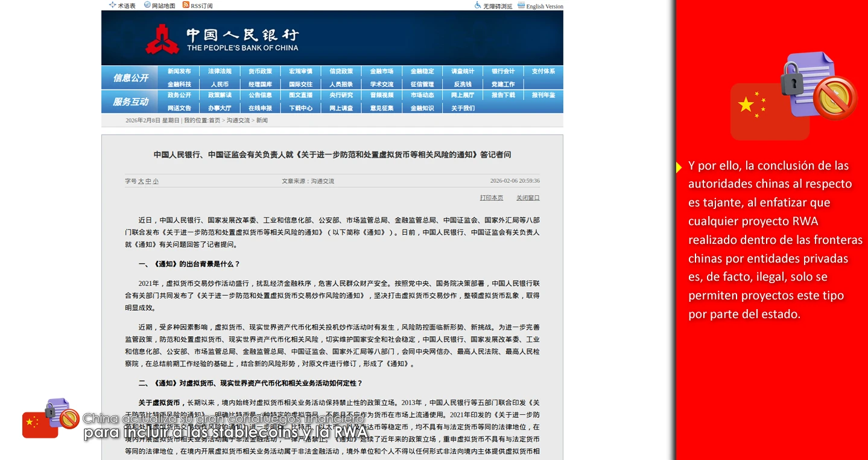The width and height of the screenshot is (868, 460).
Task: Select 法律法规 in navigation
Action: (220, 71)
